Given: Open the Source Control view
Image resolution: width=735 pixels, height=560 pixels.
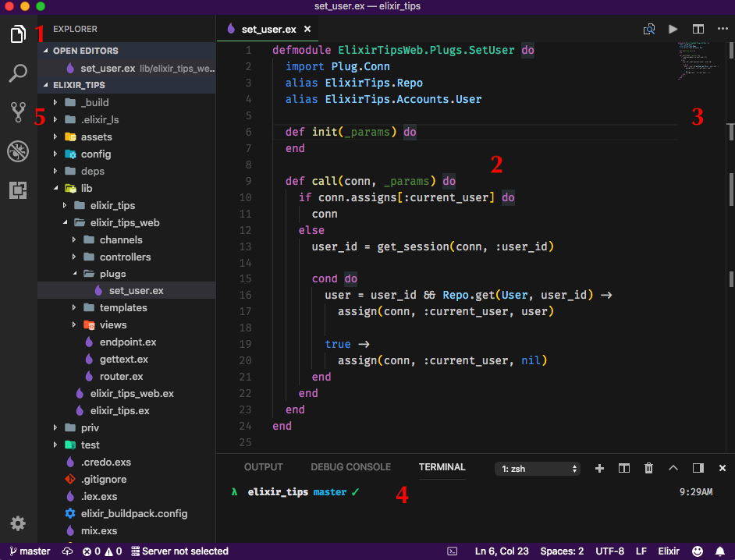Looking at the screenshot, I should [18, 112].
